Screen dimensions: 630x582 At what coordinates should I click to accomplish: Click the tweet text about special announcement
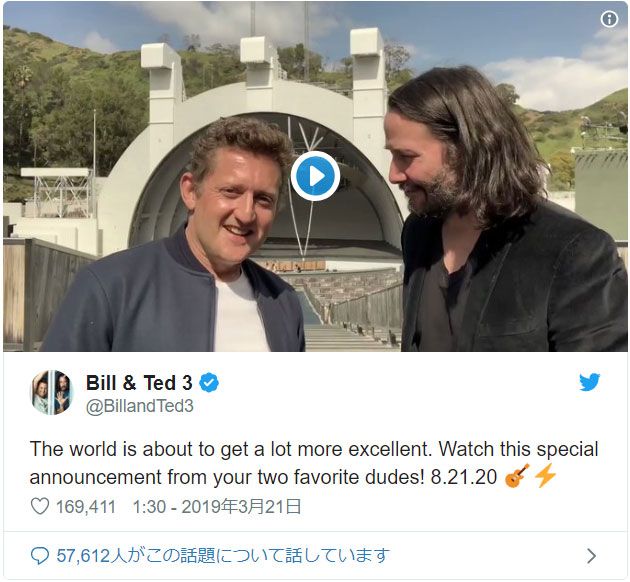(314, 463)
